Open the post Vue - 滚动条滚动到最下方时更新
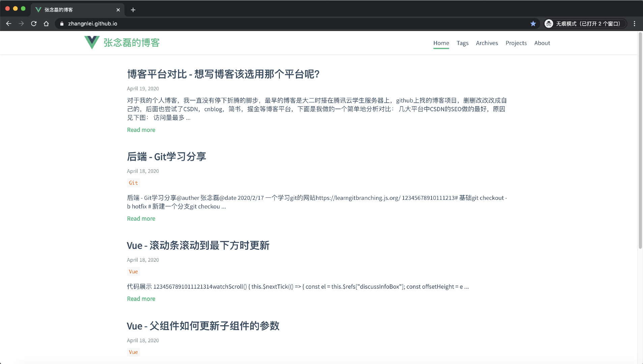The width and height of the screenshot is (643, 364). [x=198, y=245]
